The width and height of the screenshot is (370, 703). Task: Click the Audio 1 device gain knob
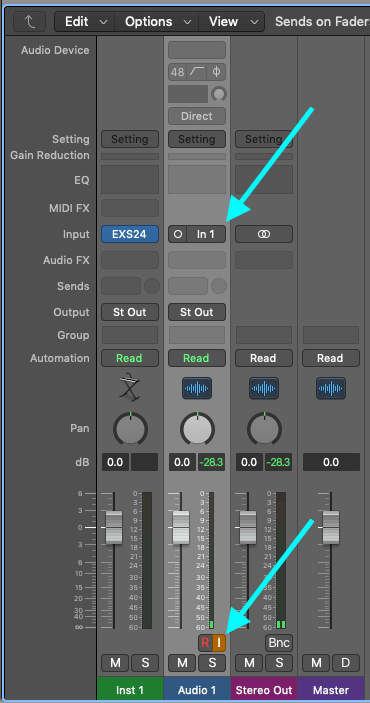pyautogui.click(x=219, y=94)
